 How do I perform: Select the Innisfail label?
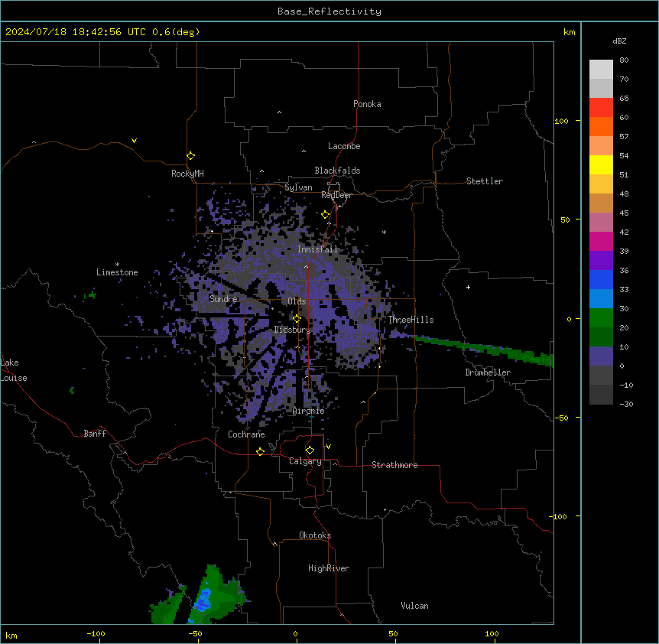(x=317, y=249)
